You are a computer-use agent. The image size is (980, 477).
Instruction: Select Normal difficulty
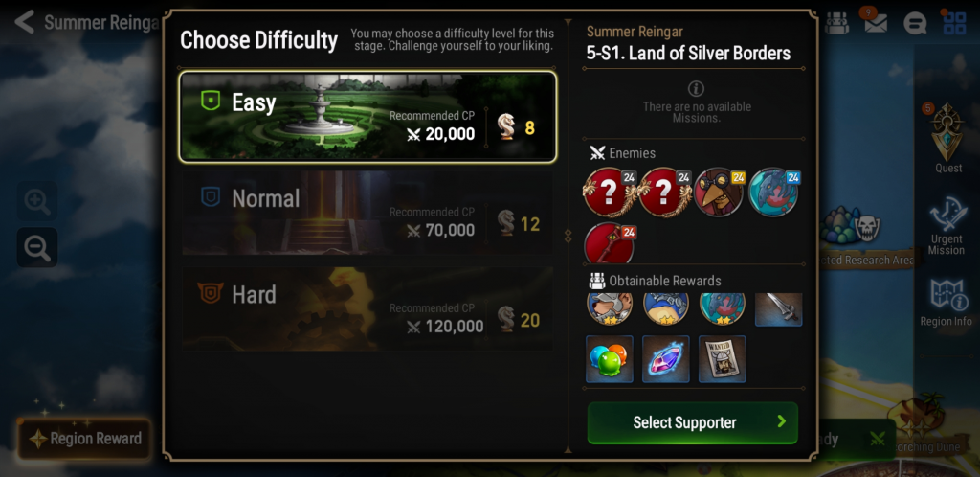(367, 214)
